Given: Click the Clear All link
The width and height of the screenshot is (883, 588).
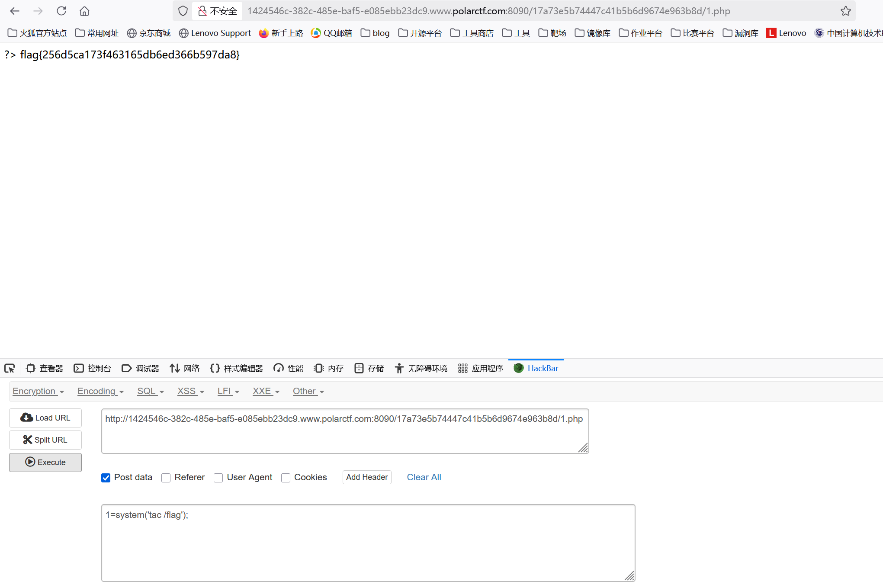Looking at the screenshot, I should click(x=424, y=477).
